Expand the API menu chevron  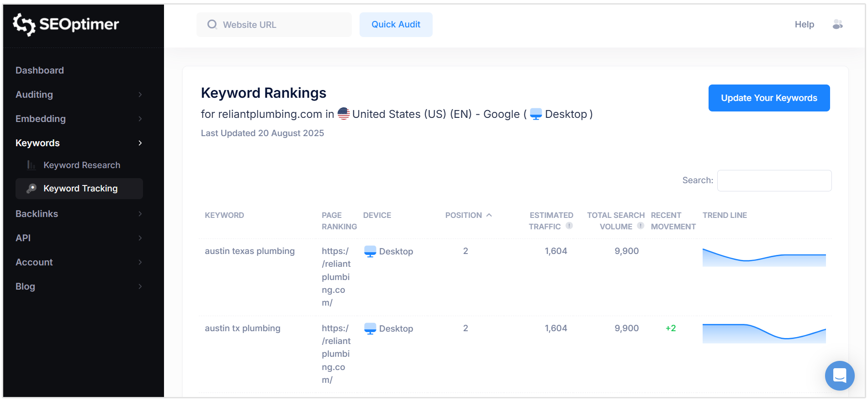pos(140,238)
